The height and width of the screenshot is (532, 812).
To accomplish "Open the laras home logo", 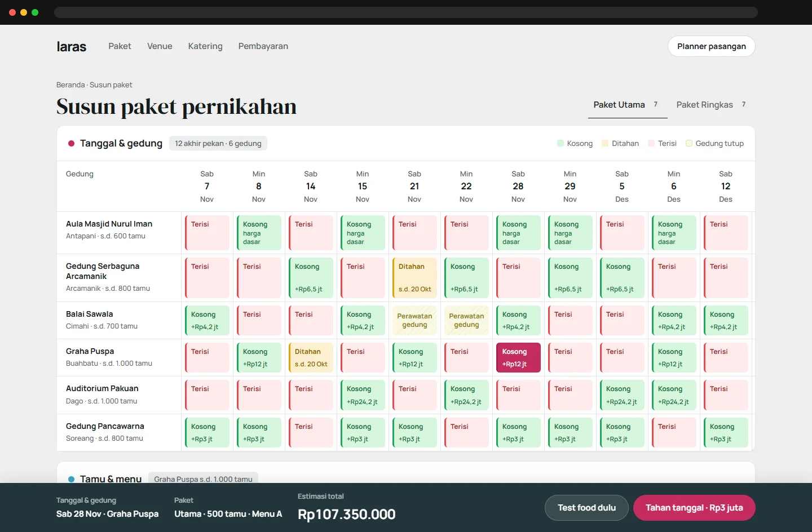I will (71, 46).
